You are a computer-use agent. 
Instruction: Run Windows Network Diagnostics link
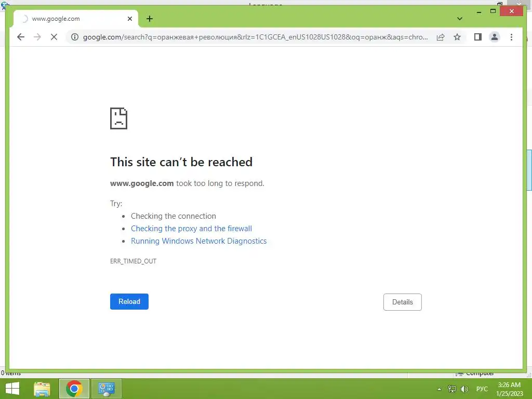tap(199, 241)
